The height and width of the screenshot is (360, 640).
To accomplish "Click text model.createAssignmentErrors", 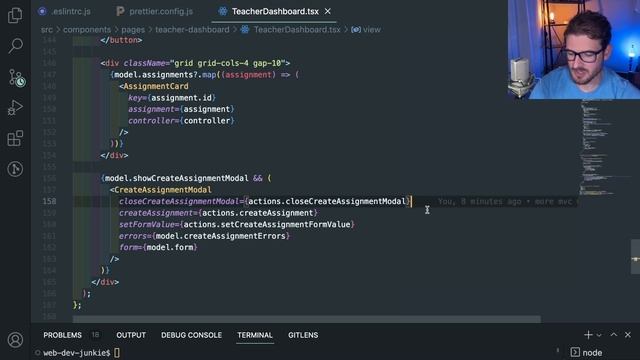I will pyautogui.click(x=221, y=236).
